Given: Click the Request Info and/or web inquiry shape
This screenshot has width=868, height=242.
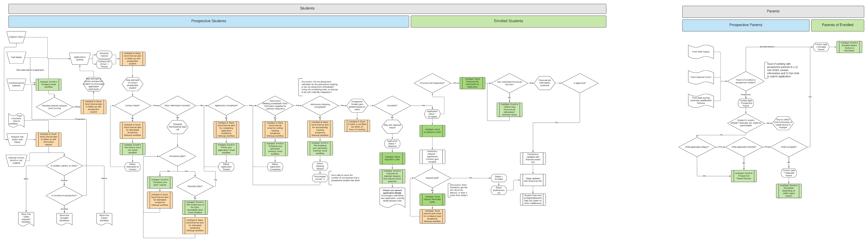Looking at the screenshot, I should click(17, 139).
